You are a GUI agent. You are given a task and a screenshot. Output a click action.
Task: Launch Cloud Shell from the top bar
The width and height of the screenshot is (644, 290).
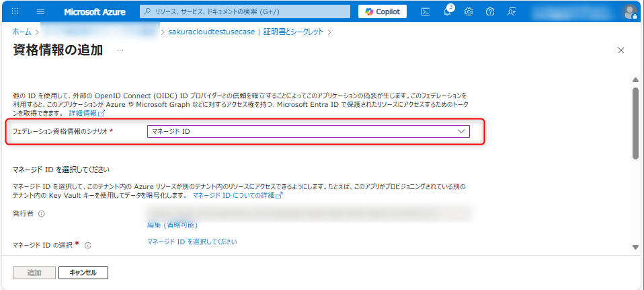[x=426, y=11]
